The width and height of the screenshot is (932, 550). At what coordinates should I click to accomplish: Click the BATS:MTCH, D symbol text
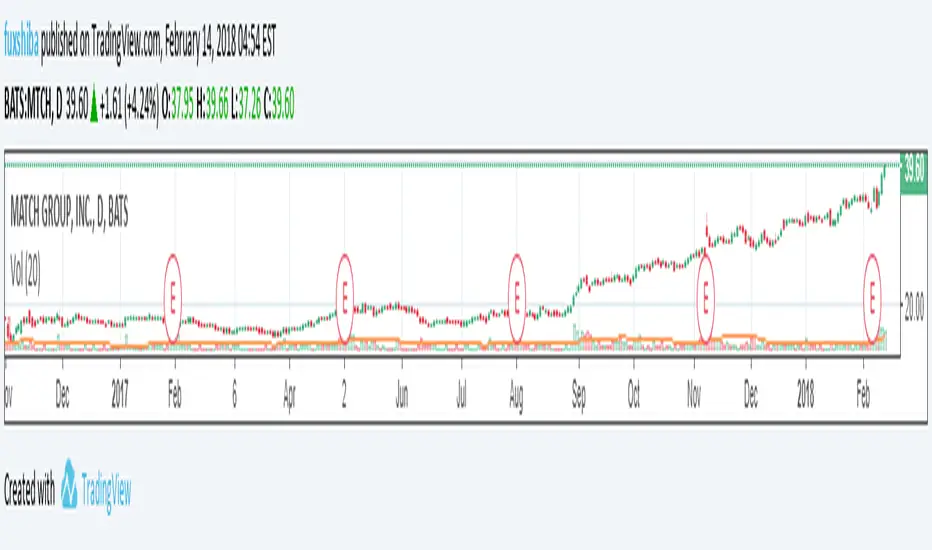tap(33, 105)
